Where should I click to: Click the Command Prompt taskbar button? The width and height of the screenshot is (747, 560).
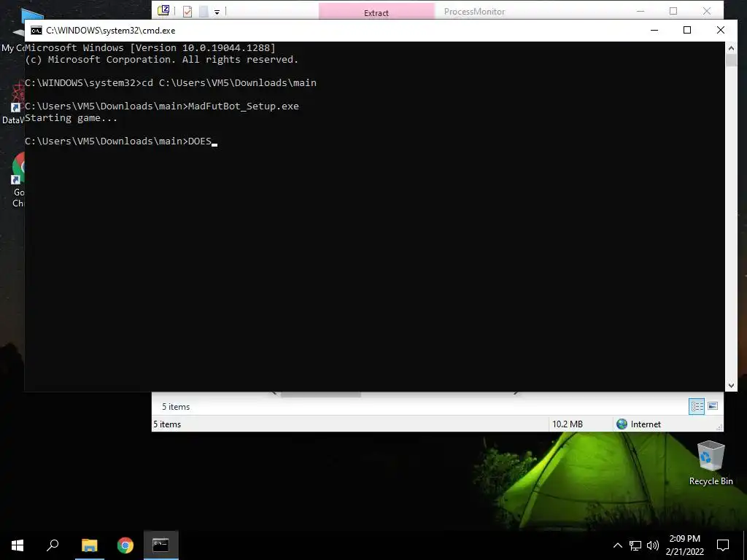160,545
